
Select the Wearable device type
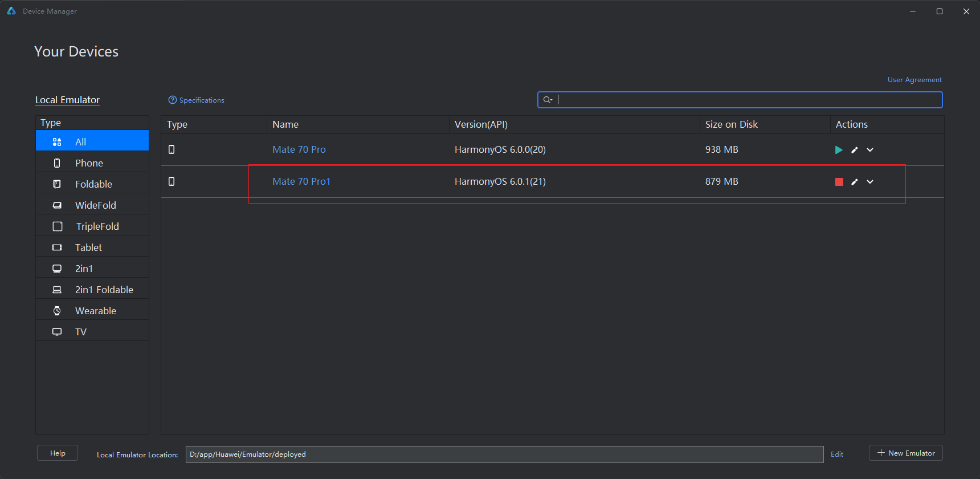[x=95, y=311]
